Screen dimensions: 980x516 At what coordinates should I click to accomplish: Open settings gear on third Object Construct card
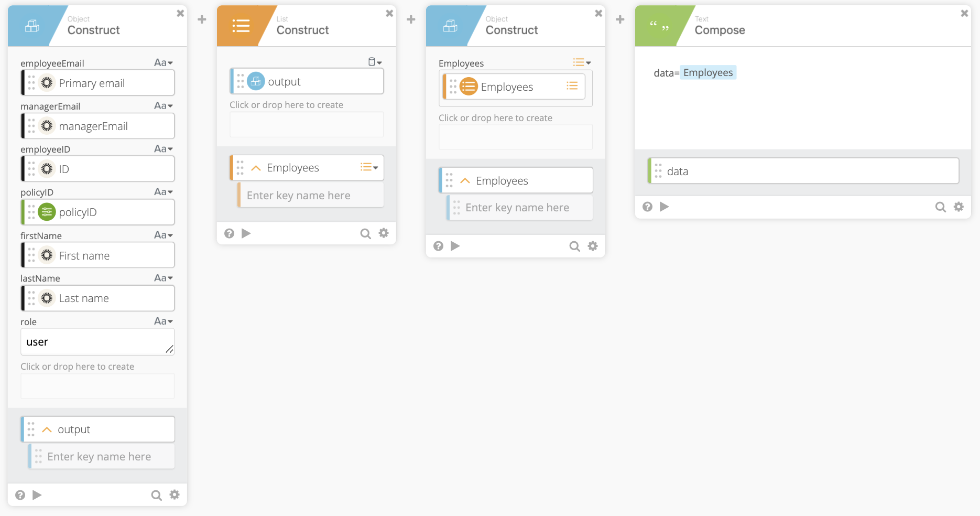(593, 246)
